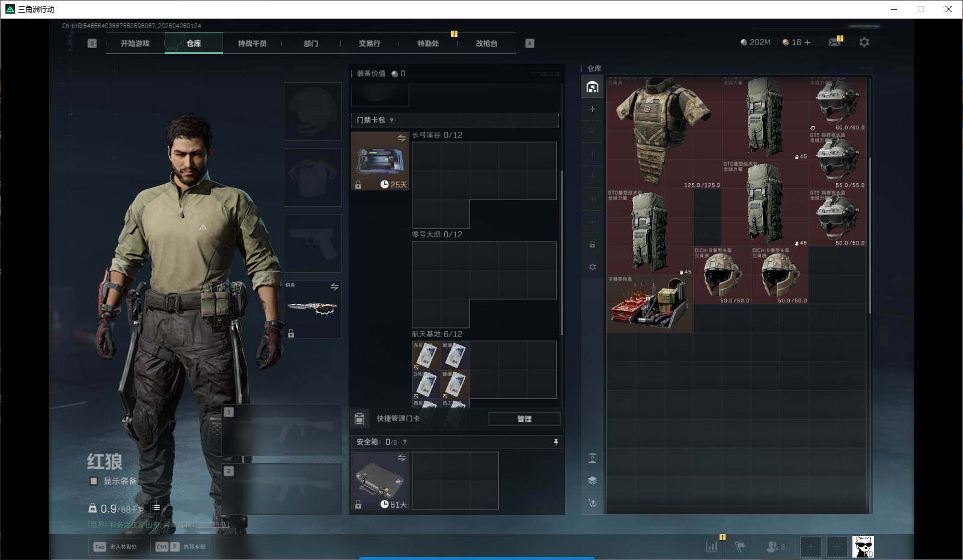Open the mail inbox envelope icon
Viewport: 963px width, 560px height.
[x=834, y=42]
